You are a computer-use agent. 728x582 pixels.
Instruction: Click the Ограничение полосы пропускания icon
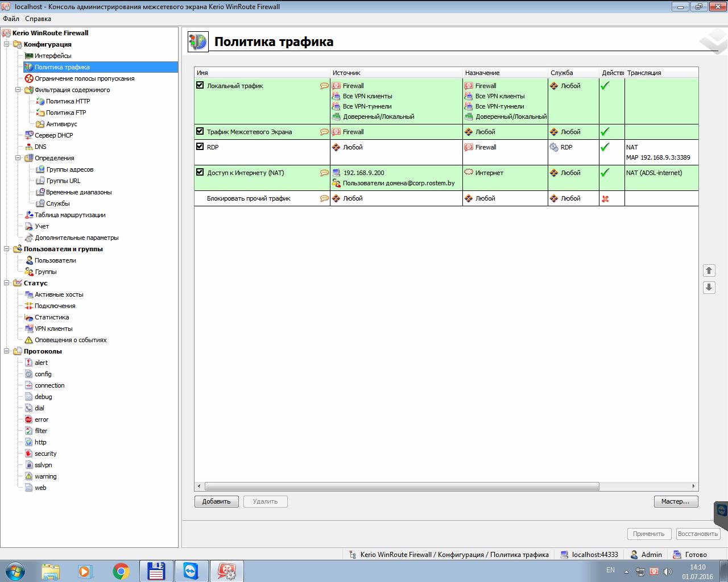point(29,78)
